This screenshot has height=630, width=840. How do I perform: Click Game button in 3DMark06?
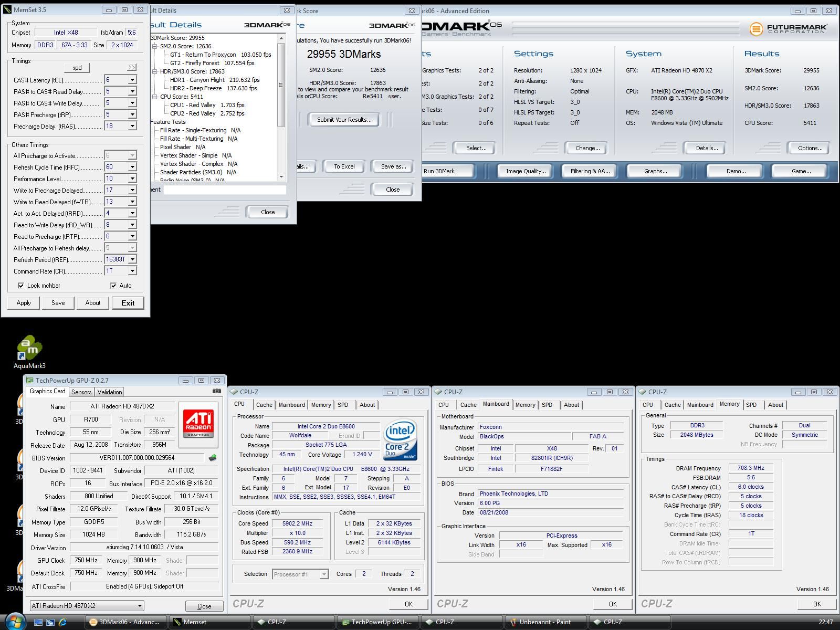(x=801, y=171)
